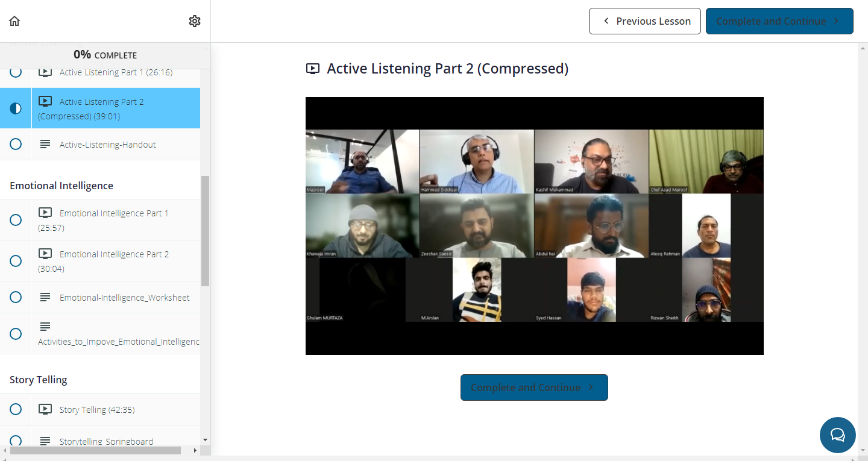This screenshot has width=868, height=461.
Task: Open the Active-Listening-Handout lesson
Action: click(100, 145)
